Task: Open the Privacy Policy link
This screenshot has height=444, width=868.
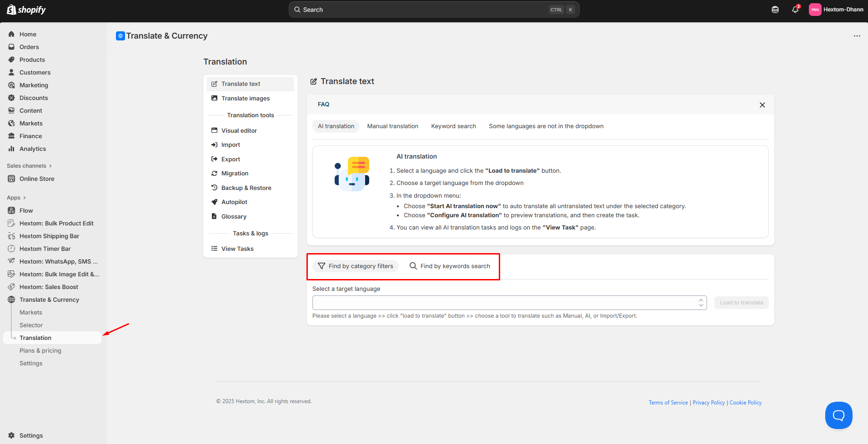Action: point(709,403)
